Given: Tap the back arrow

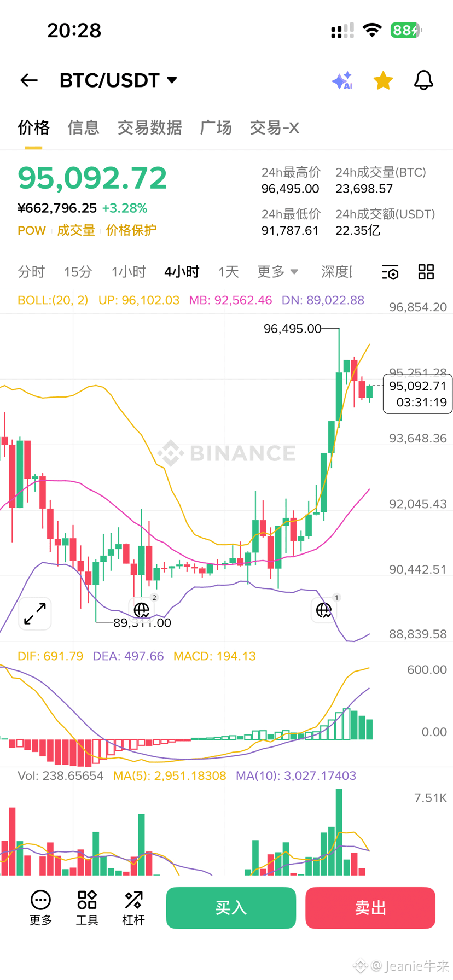Looking at the screenshot, I should (29, 80).
